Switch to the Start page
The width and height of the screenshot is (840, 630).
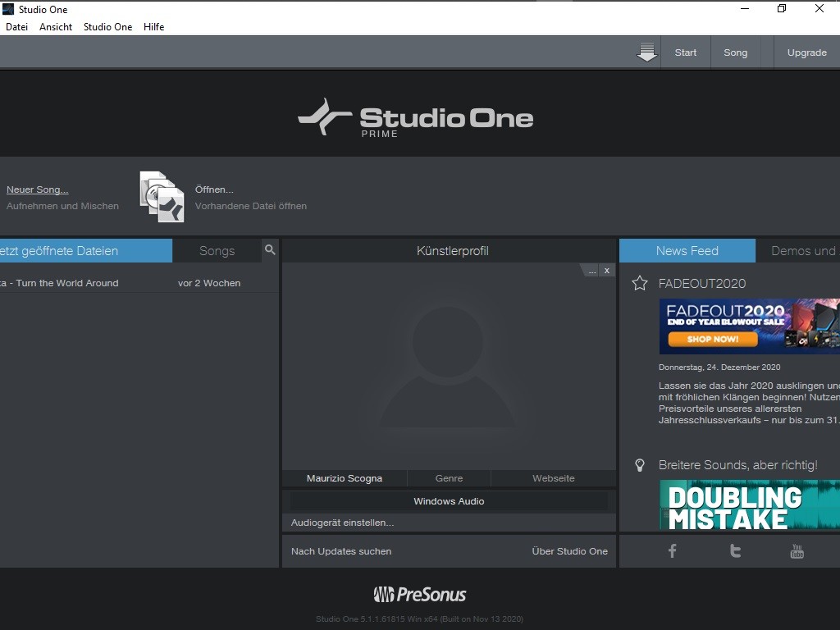pos(686,52)
